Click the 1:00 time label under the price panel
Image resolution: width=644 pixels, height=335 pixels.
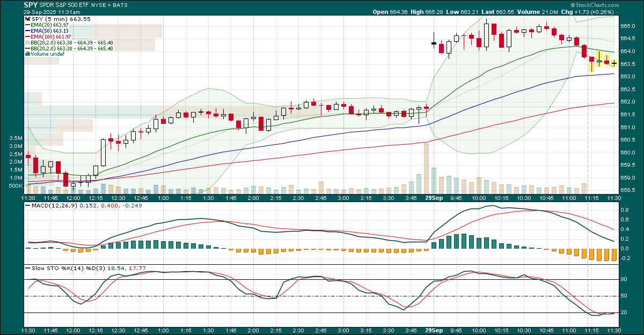(163, 198)
